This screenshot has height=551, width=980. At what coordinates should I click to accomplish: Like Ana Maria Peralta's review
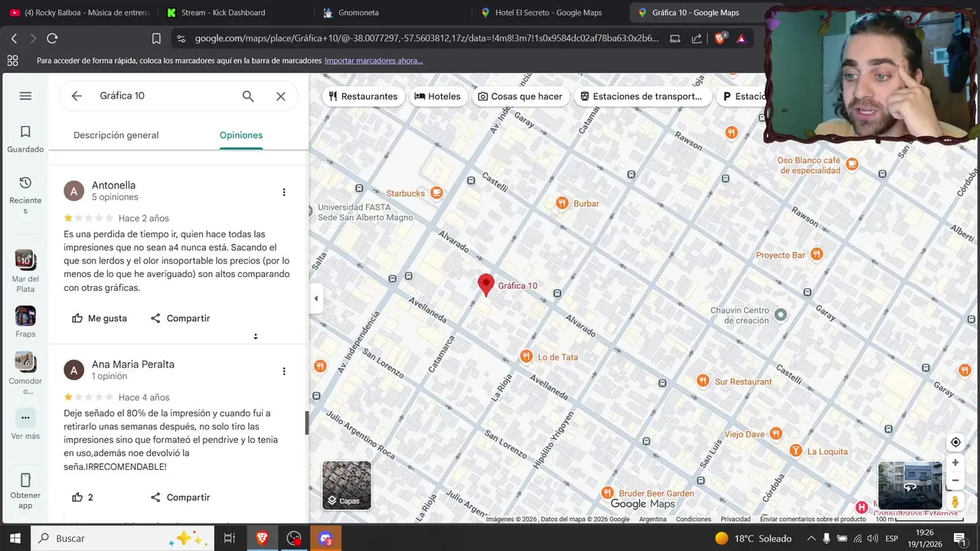[x=83, y=497]
